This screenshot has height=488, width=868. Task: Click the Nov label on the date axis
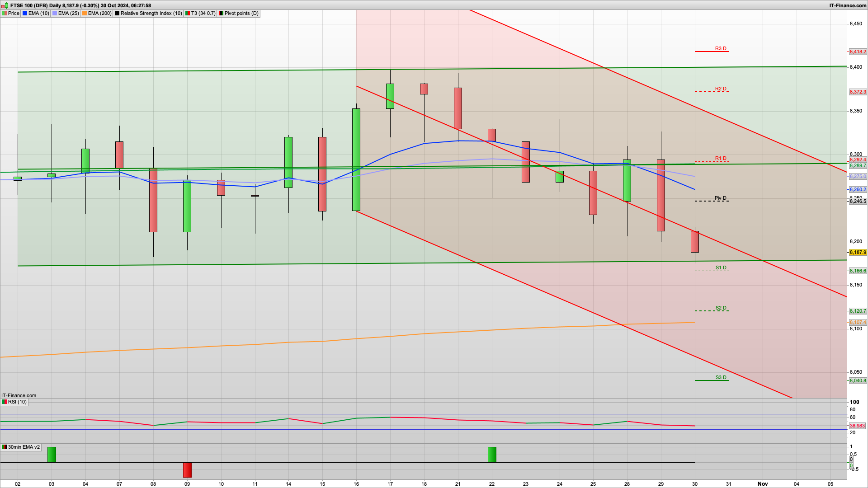pos(763,483)
